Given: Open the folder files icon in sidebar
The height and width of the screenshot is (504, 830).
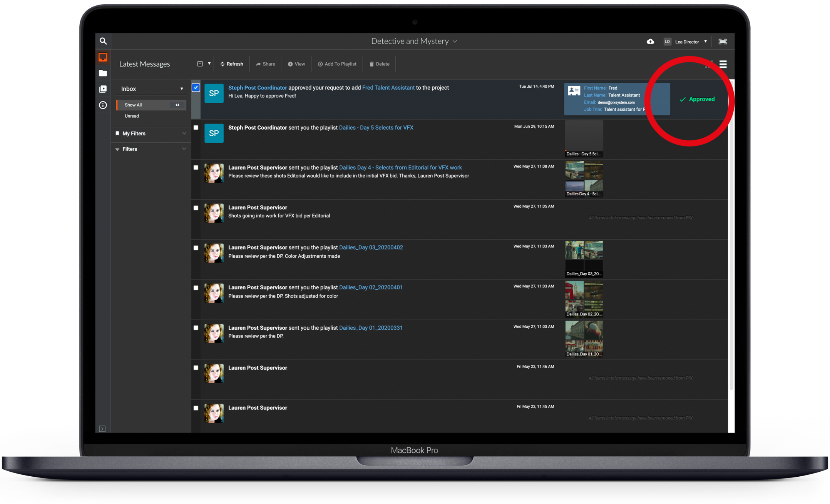Looking at the screenshot, I should 103,73.
